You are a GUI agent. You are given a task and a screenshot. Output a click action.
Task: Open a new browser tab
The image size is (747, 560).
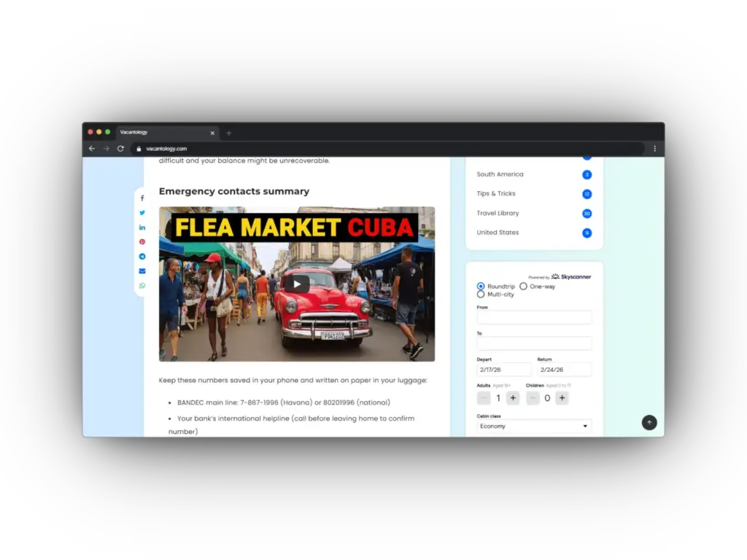[228, 133]
